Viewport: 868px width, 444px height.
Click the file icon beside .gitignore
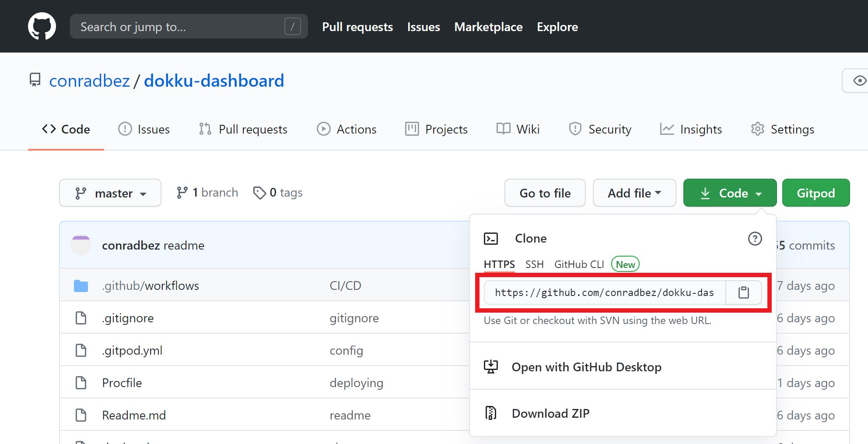[81, 318]
